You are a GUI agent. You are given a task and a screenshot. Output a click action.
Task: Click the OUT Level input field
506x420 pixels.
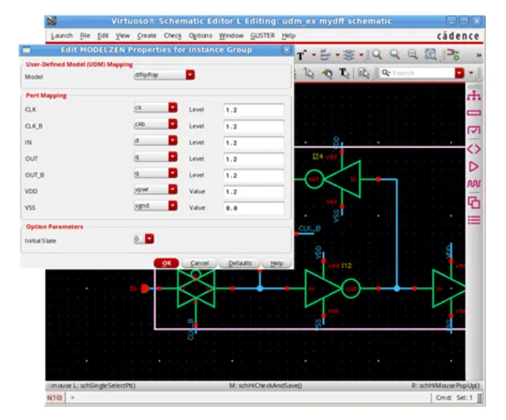coord(254,159)
